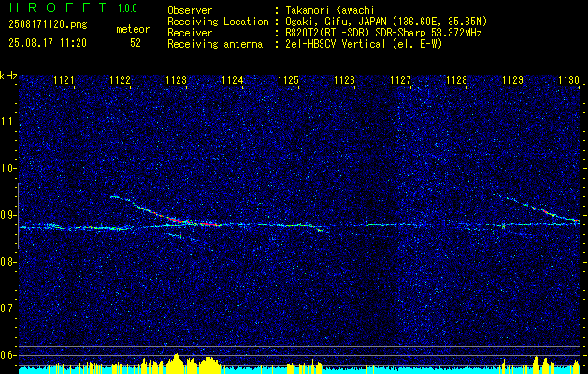Screen dimensions: 588x374
Task: Click the Observer label
Action: click(190, 10)
